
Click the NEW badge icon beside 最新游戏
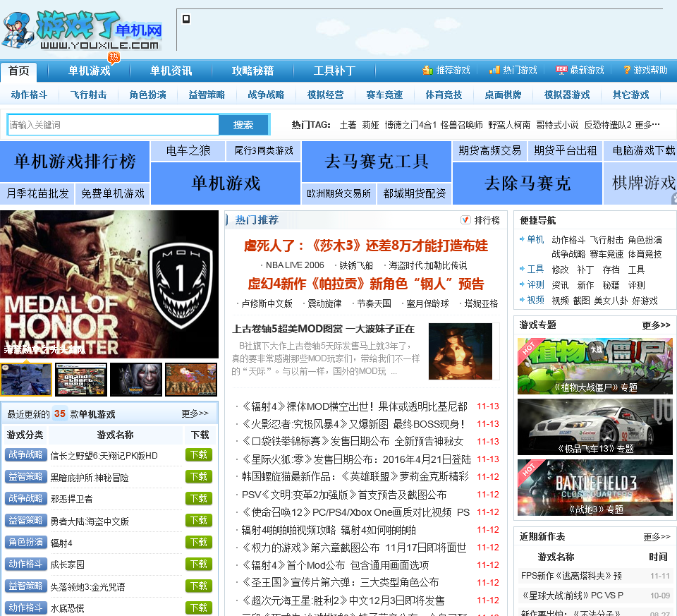point(561,70)
